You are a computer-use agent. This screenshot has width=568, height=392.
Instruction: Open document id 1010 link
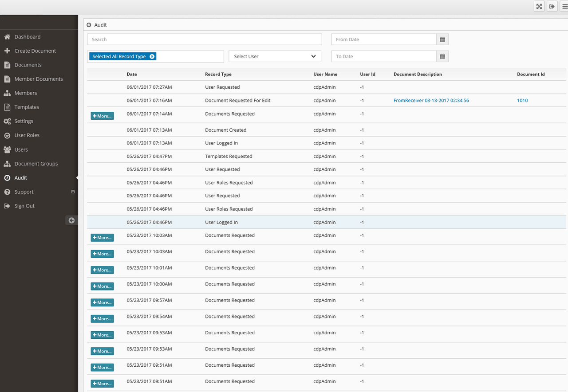522,101
